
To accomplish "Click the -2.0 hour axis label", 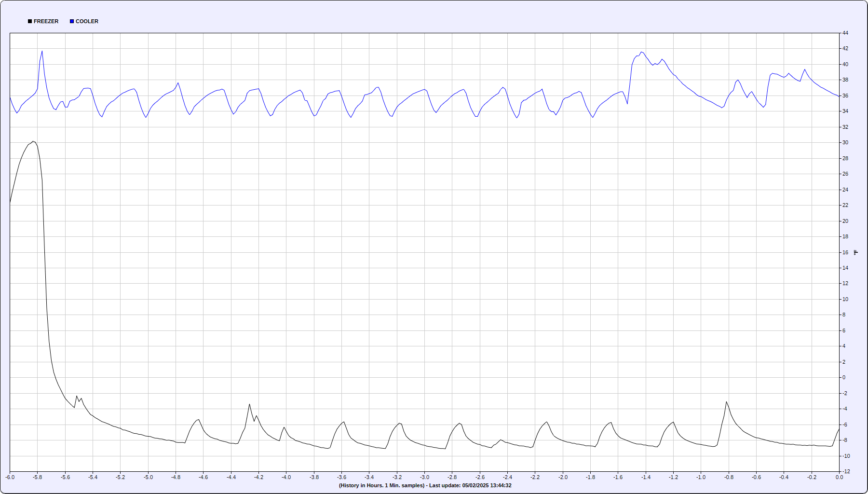I will point(563,477).
